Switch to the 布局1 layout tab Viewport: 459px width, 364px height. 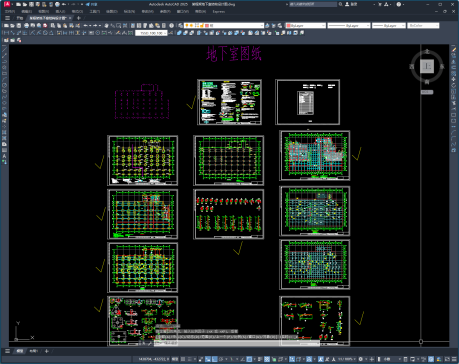[33, 351]
